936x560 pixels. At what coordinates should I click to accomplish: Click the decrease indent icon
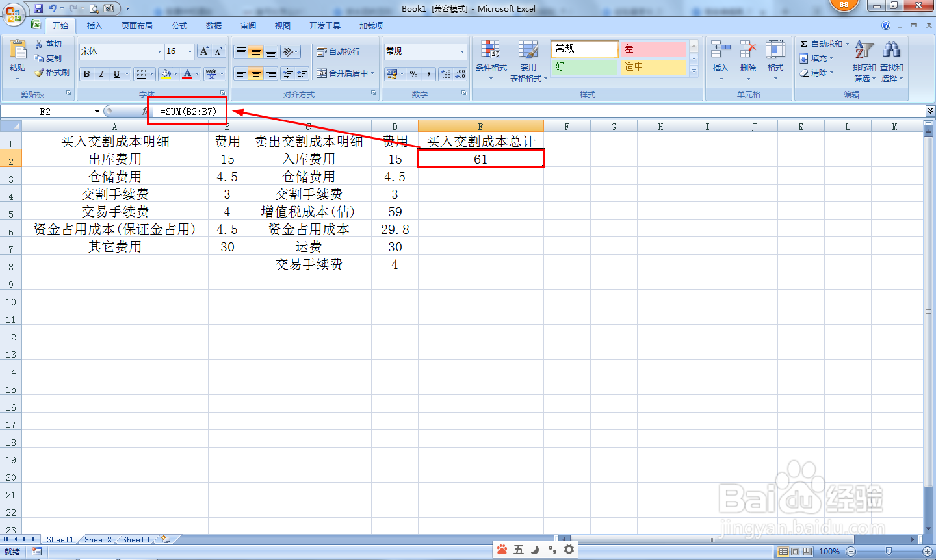coord(288,73)
